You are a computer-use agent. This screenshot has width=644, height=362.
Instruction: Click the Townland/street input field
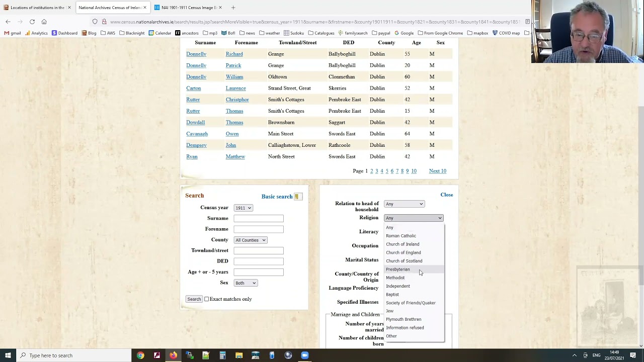pos(259,251)
